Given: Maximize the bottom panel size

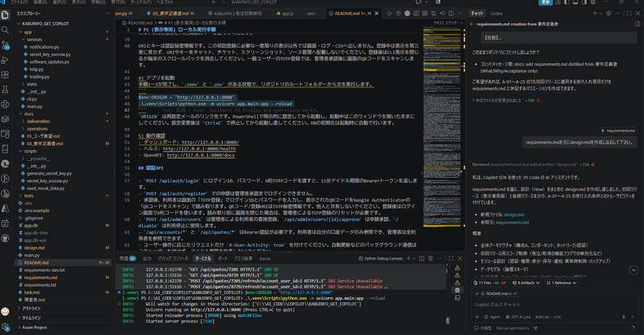Looking at the screenshot, I should pos(451,259).
